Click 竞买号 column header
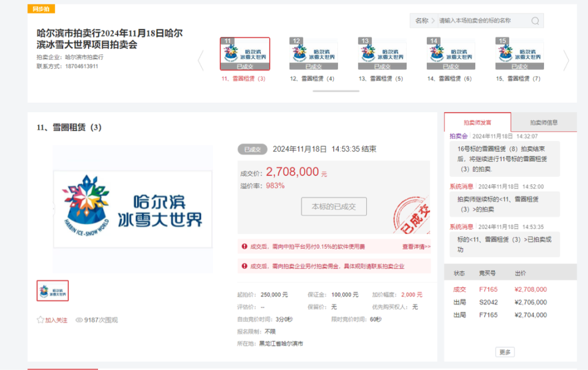The width and height of the screenshot is (588, 370). point(487,273)
